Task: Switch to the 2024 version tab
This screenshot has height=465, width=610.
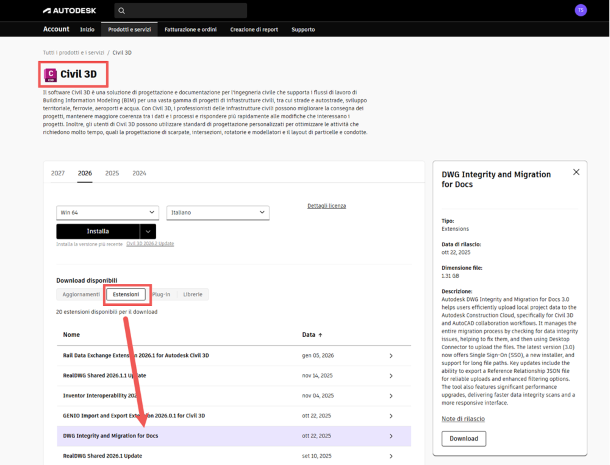Action: [x=139, y=173]
